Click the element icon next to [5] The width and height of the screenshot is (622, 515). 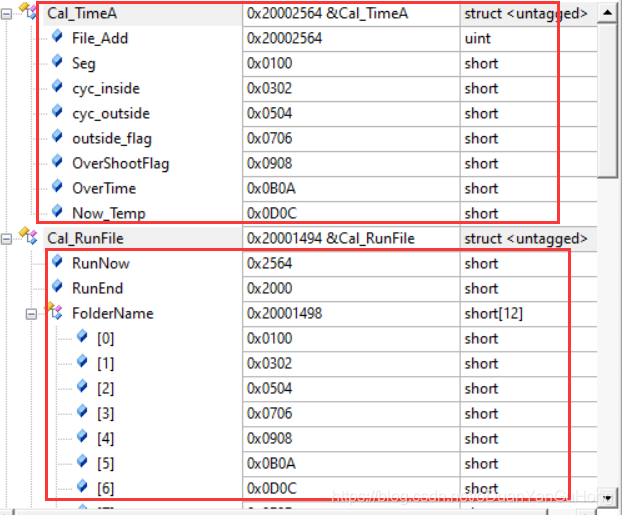click(x=82, y=461)
